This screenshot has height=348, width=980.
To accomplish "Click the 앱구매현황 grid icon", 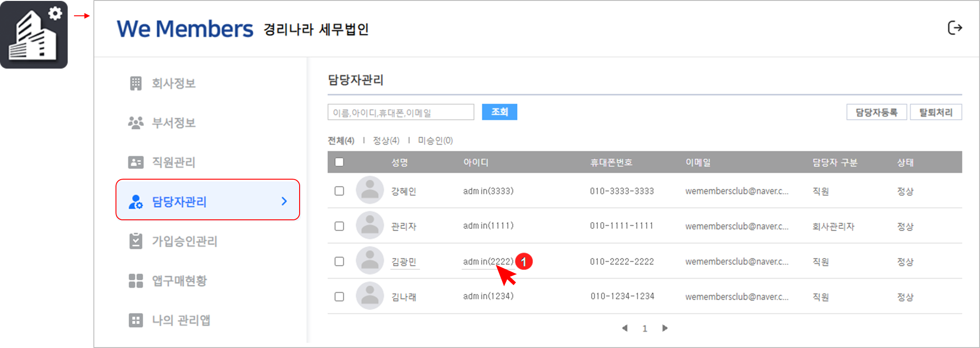I will pyautogui.click(x=135, y=281).
